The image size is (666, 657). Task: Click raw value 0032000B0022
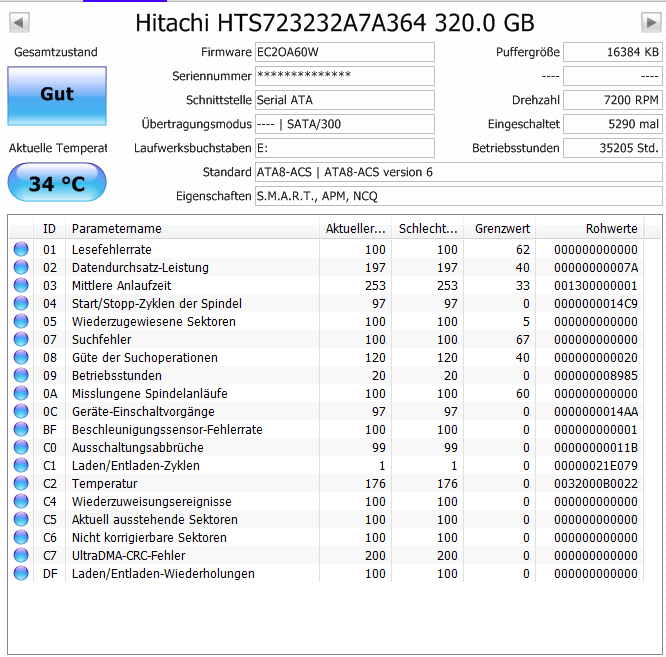click(x=595, y=484)
